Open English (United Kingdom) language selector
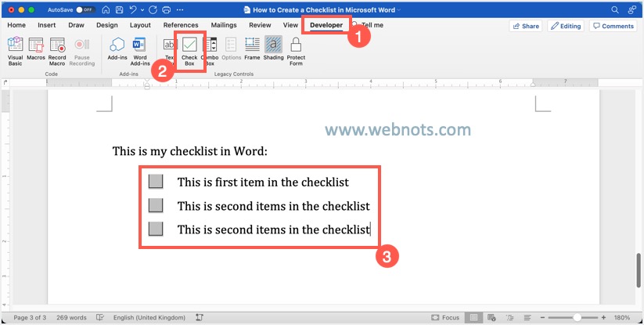 151,317
